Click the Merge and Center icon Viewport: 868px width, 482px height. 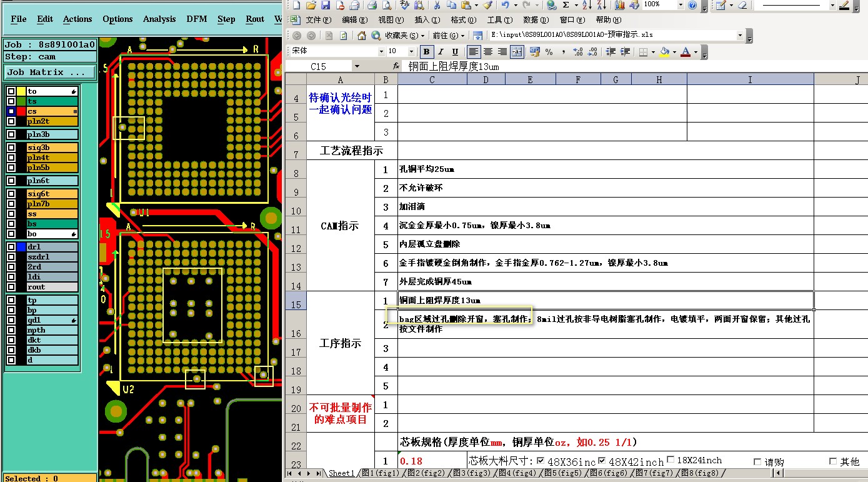point(517,52)
